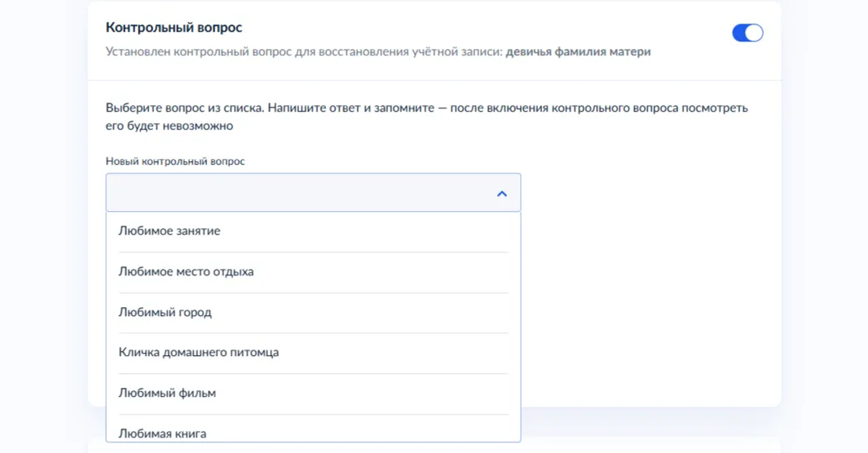Pick Любимый город as the security question

point(165,312)
